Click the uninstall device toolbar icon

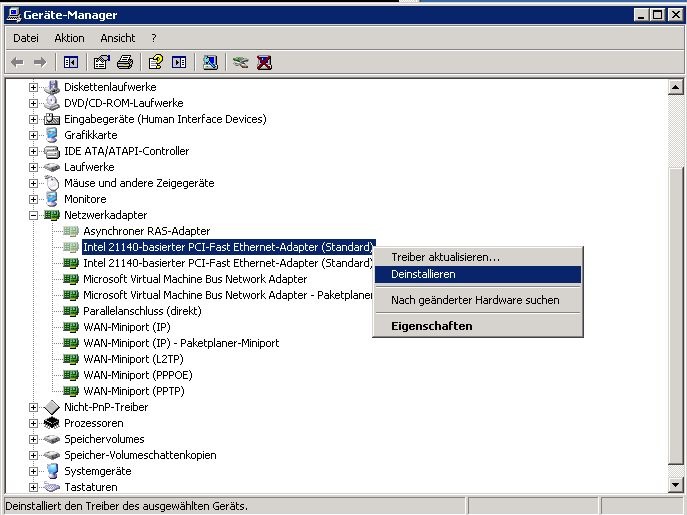[264, 62]
